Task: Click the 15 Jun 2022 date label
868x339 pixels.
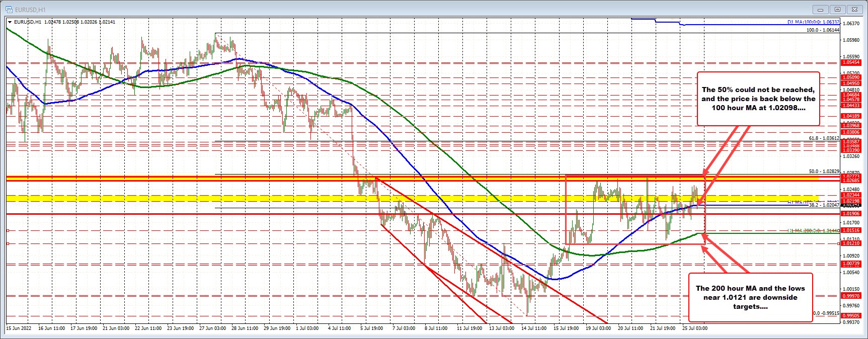Action: coord(19,328)
